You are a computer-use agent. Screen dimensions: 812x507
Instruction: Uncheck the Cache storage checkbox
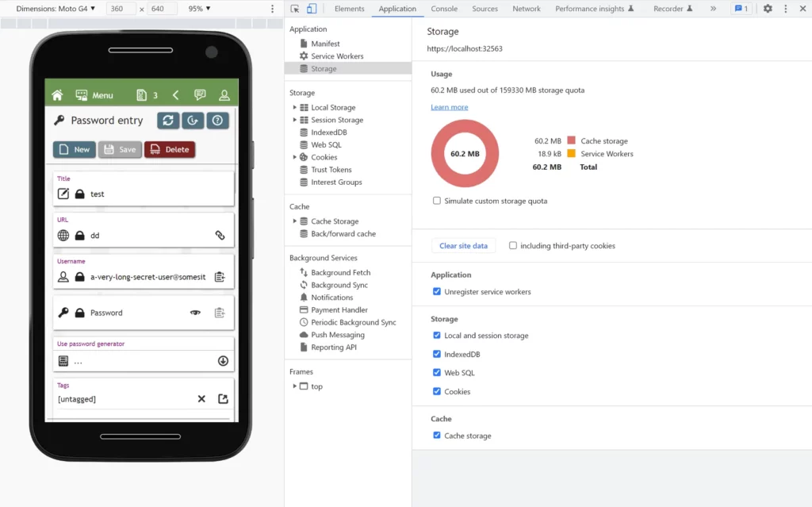point(437,436)
